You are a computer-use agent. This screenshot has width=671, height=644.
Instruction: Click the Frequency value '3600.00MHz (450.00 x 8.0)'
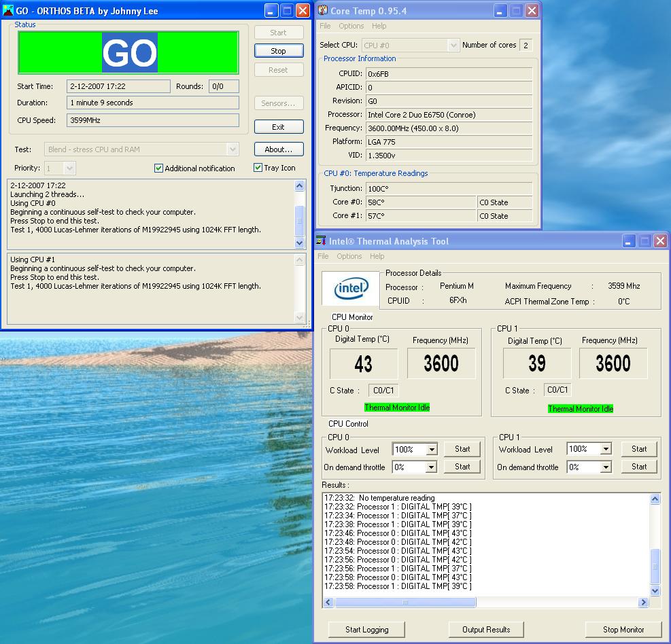pos(449,128)
